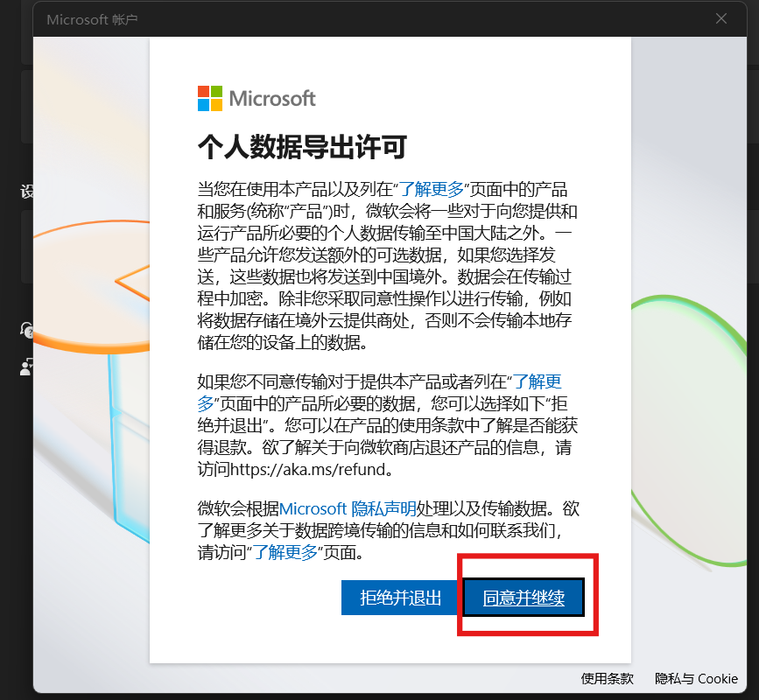
Task: Click the close X on the dialog
Action: point(721,18)
